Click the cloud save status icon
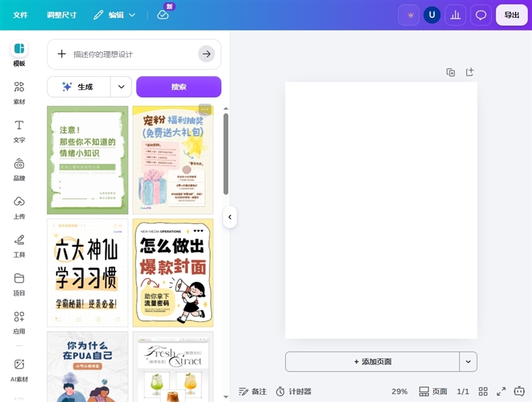This screenshot has height=402, width=532. click(x=163, y=15)
